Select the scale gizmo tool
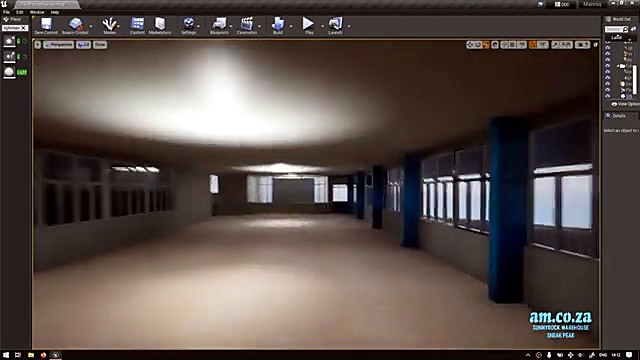Viewport: 640px width, 360px height. point(486,45)
